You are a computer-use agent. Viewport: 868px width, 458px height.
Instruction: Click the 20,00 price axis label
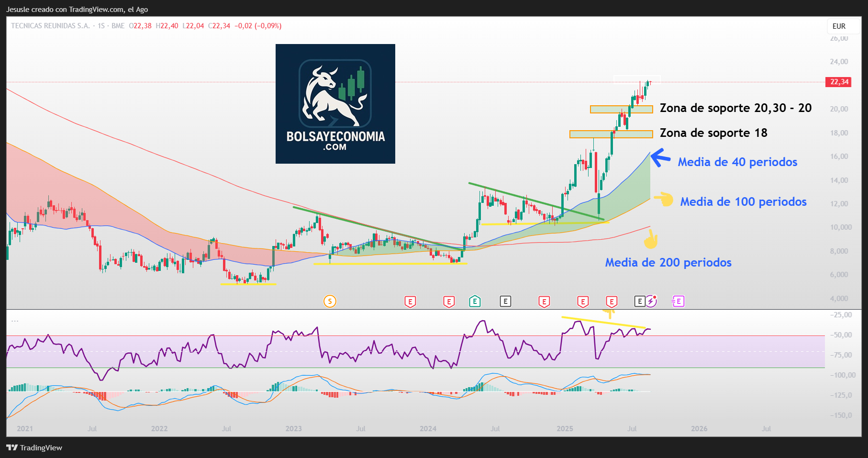point(839,109)
